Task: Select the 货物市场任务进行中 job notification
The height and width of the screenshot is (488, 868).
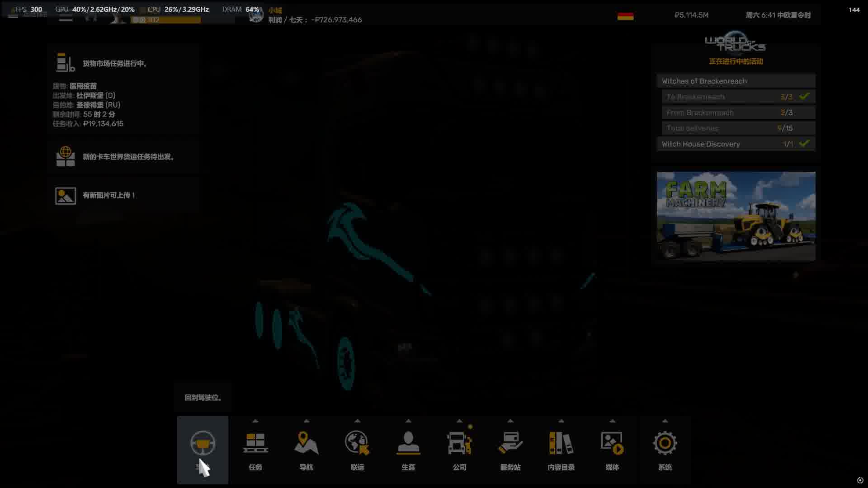Action: click(114, 64)
